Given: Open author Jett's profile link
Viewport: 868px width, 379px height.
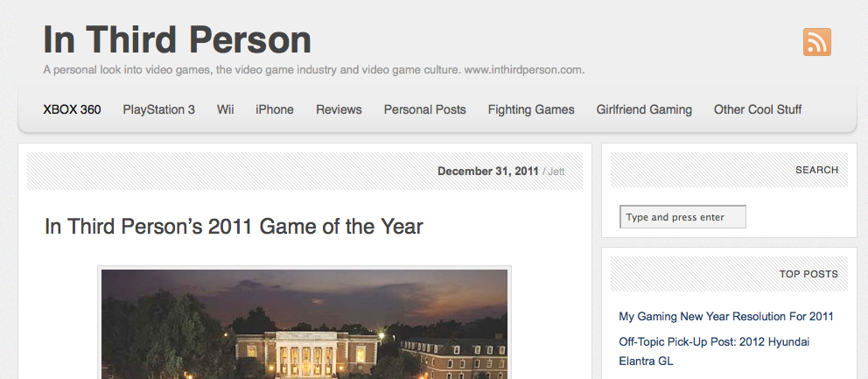Looking at the screenshot, I should pyautogui.click(x=556, y=172).
